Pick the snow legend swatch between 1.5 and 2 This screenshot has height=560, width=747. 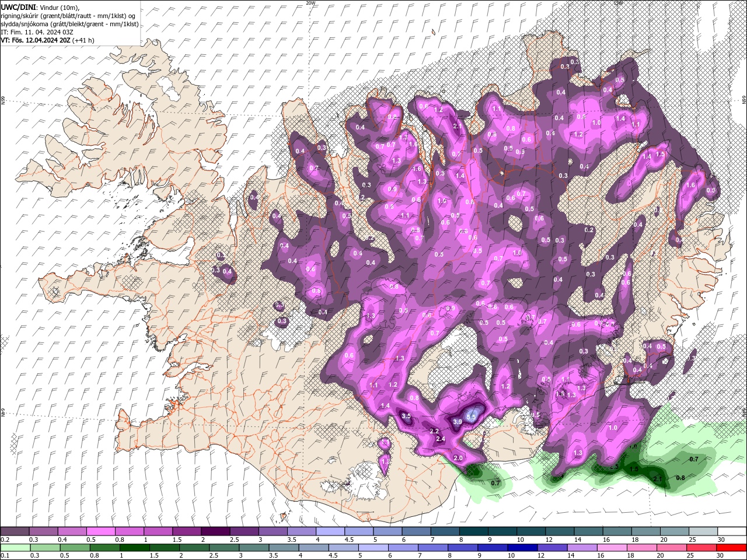tap(186, 531)
